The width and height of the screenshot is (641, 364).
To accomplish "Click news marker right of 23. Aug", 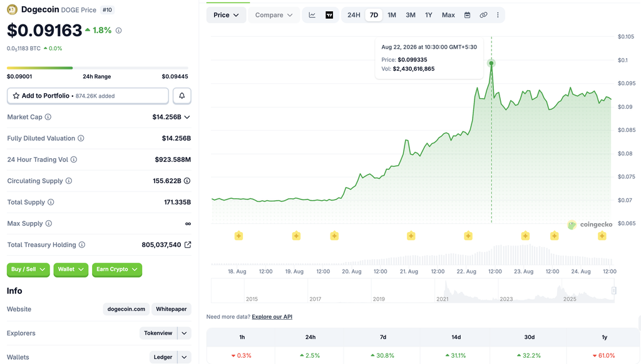I will (x=555, y=236).
